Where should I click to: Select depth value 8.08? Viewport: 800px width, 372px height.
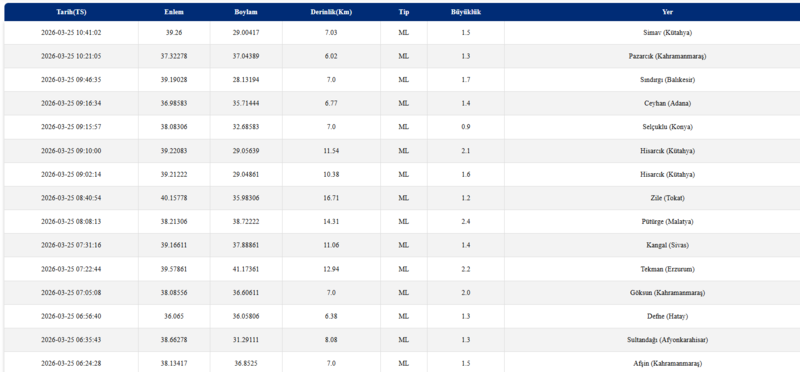(331, 340)
